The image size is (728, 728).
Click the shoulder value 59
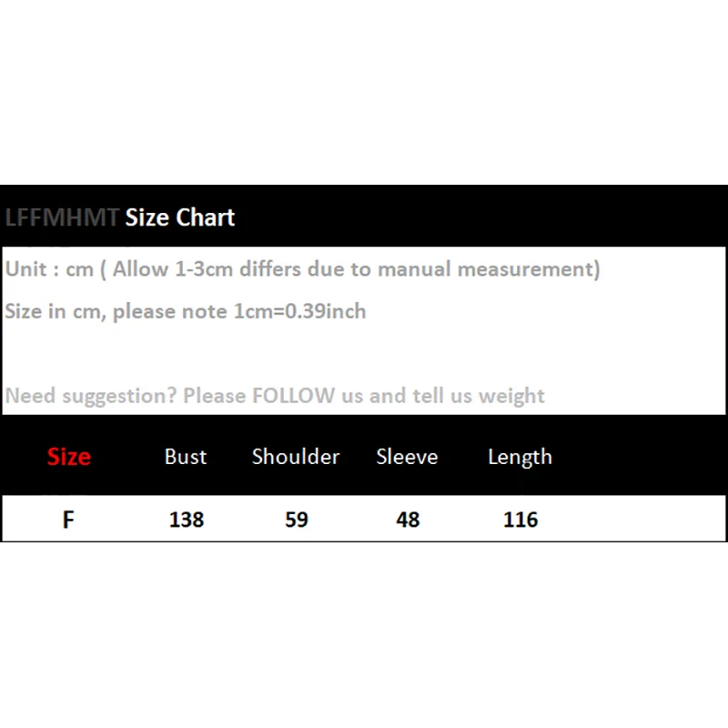(x=297, y=520)
